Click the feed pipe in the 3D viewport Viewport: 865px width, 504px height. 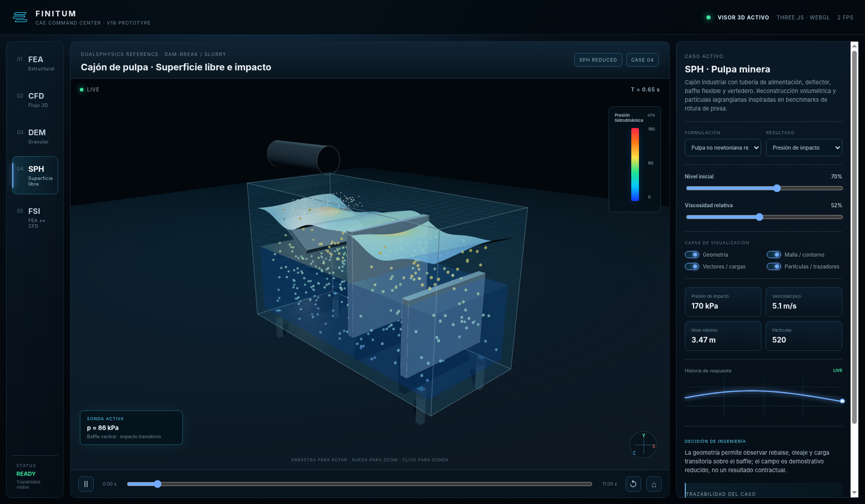pos(303,157)
